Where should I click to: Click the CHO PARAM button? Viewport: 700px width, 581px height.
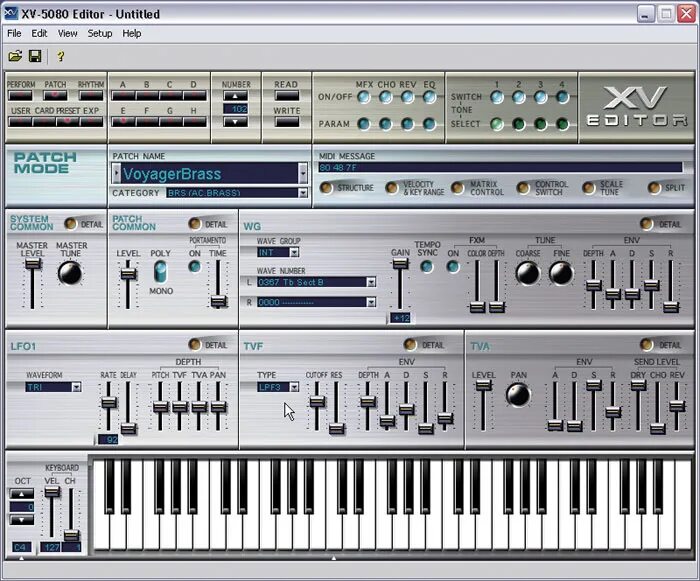click(385, 124)
